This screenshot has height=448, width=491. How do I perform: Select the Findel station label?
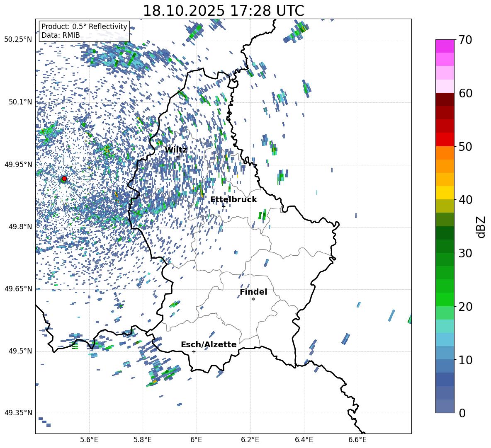(x=253, y=292)
